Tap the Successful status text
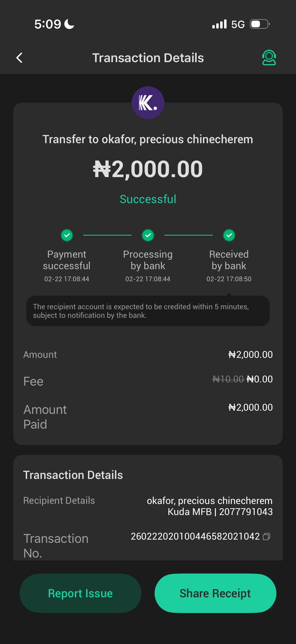 (x=148, y=199)
